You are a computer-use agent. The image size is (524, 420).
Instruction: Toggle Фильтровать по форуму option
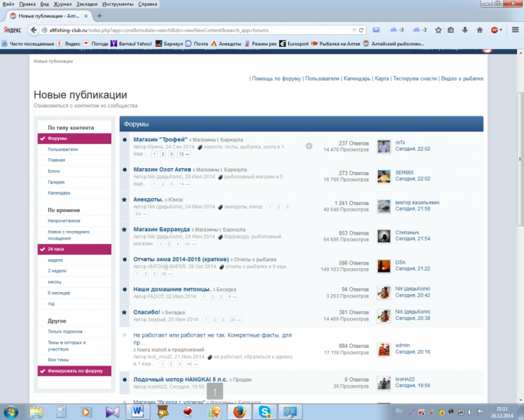[x=73, y=371]
